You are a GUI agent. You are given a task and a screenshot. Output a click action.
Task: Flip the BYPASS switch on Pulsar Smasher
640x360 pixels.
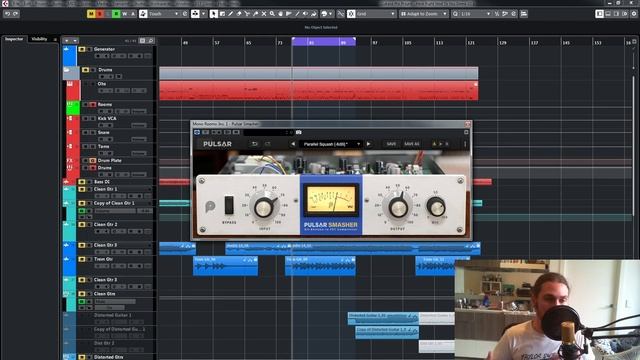pos(229,205)
